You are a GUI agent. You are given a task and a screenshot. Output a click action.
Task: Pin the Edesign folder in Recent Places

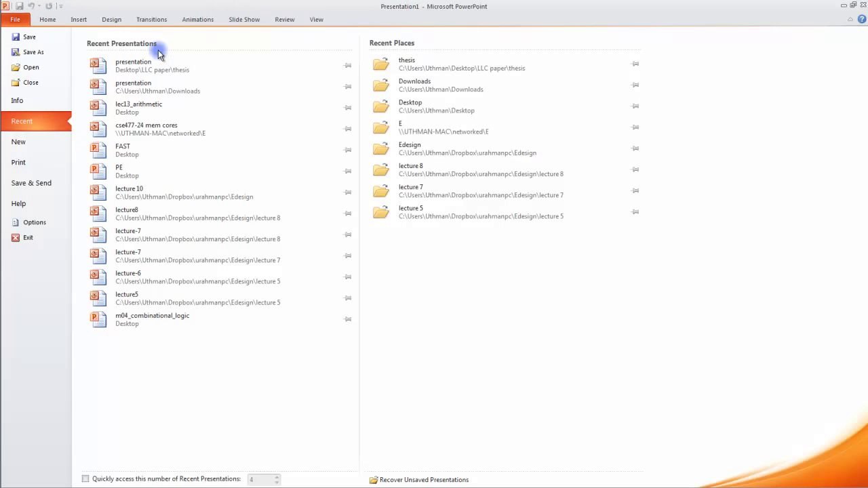[635, 148]
